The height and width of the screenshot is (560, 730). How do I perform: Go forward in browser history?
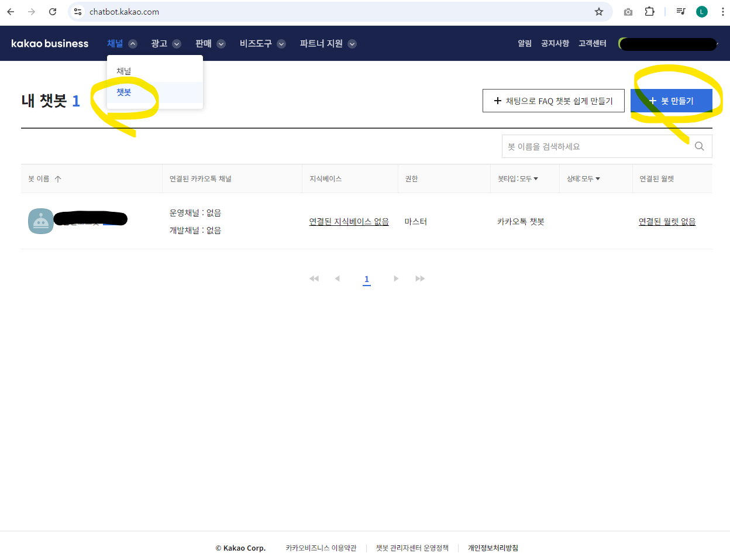coord(32,12)
